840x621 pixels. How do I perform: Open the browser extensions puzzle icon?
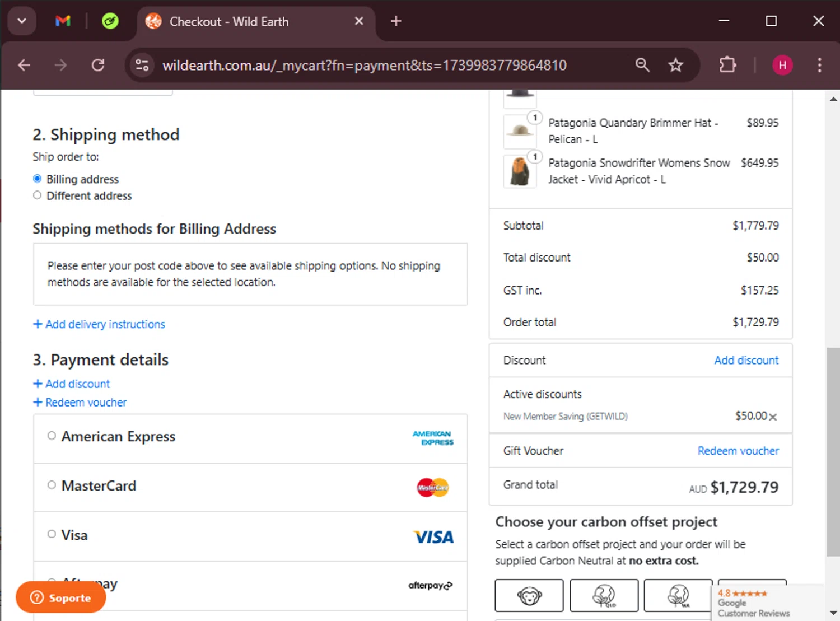[x=727, y=66]
